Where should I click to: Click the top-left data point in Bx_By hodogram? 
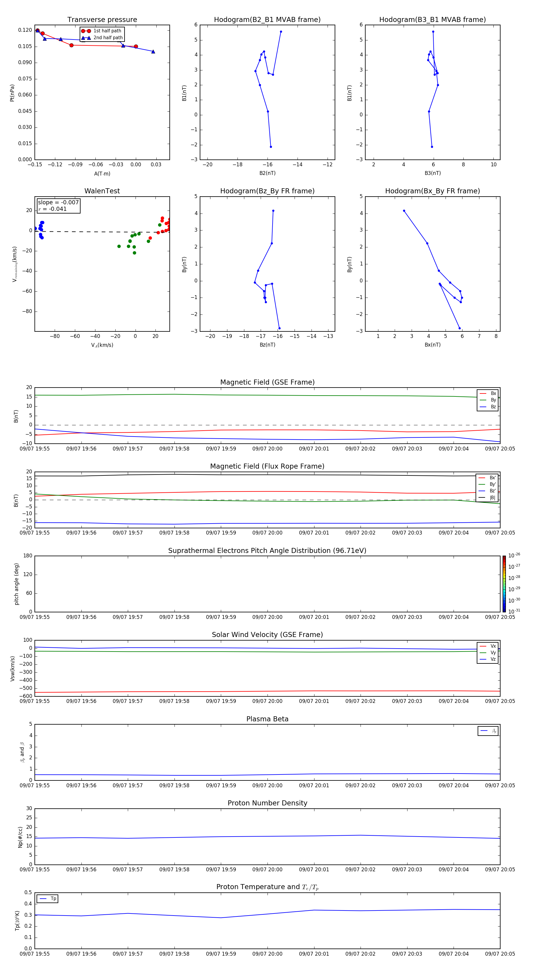(x=404, y=211)
